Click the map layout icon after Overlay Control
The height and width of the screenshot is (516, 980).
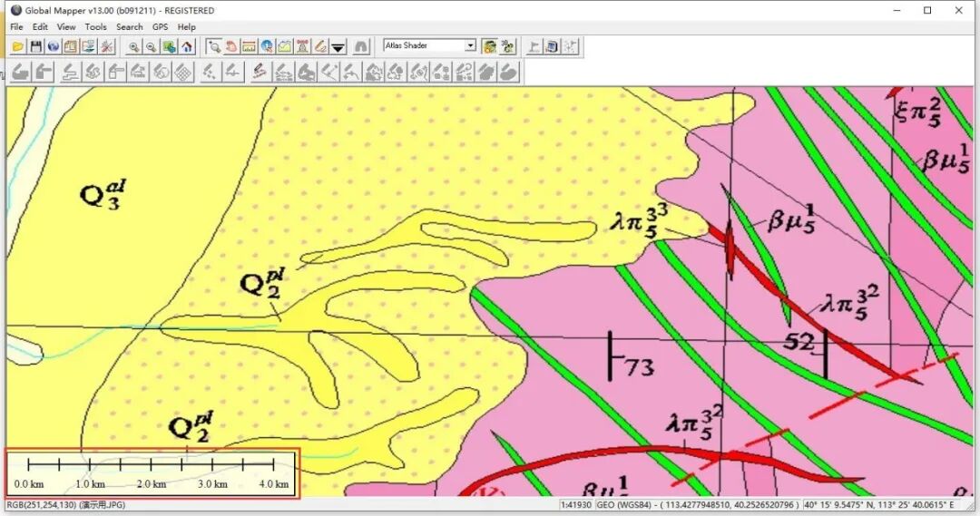point(89,46)
